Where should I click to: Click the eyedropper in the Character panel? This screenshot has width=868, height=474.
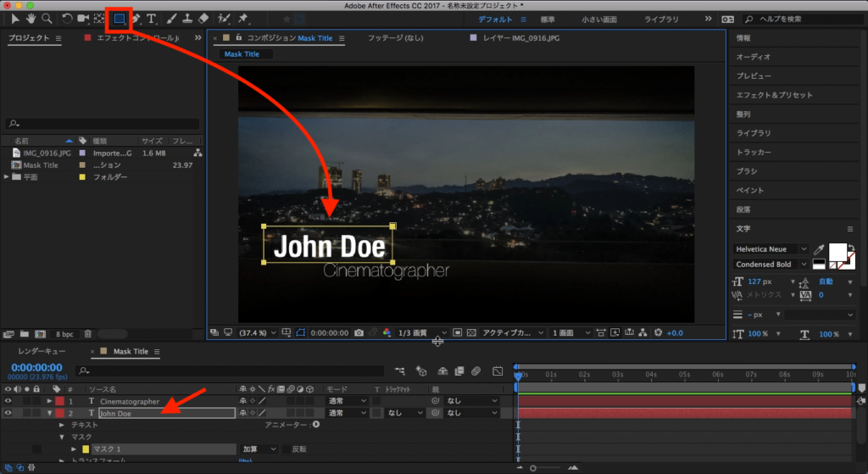(820, 249)
